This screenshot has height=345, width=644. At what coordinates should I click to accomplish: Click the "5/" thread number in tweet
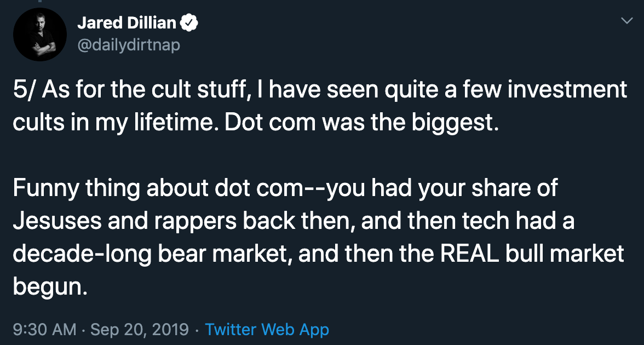pos(25,90)
